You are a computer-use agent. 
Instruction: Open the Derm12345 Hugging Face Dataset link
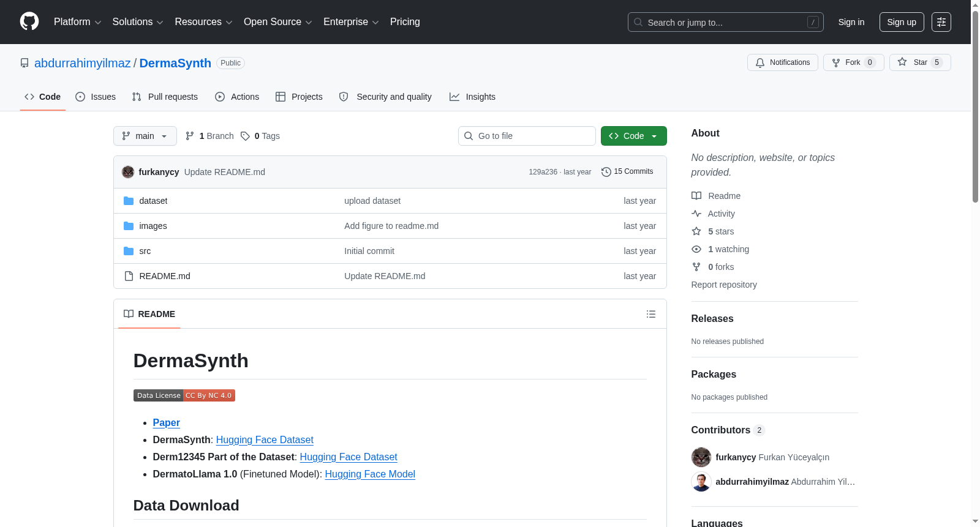click(x=349, y=457)
